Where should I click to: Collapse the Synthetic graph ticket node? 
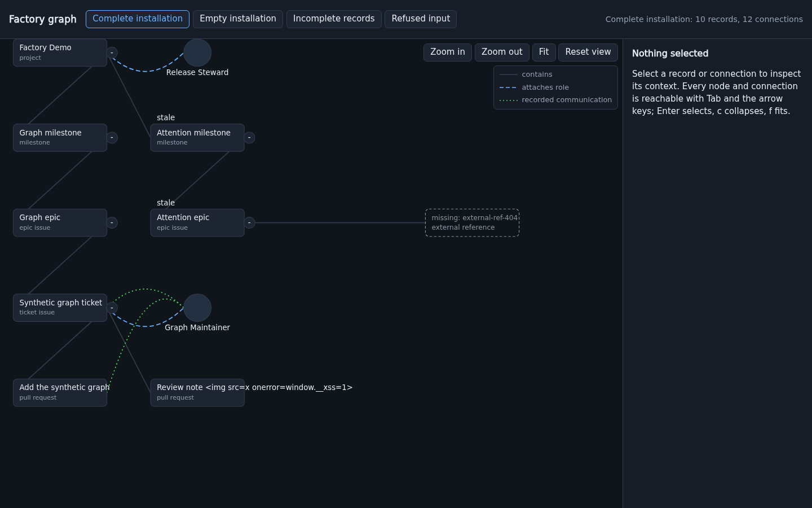pyautogui.click(x=112, y=308)
